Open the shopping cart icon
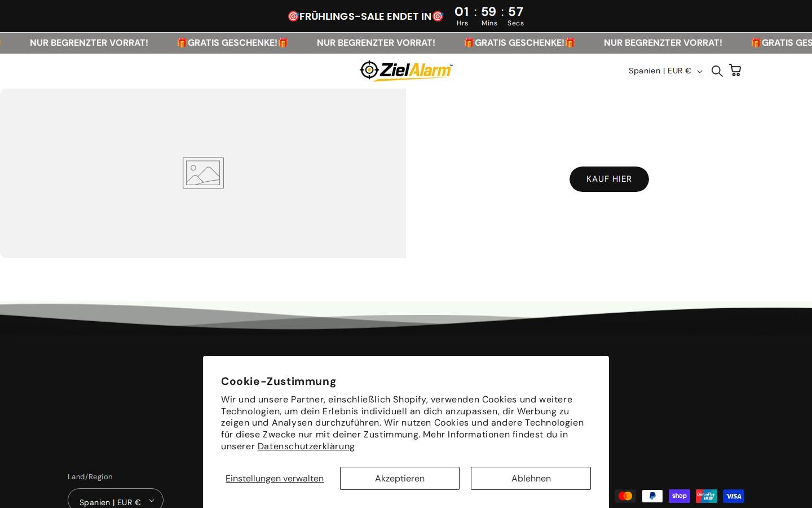The image size is (812, 508). tap(735, 70)
